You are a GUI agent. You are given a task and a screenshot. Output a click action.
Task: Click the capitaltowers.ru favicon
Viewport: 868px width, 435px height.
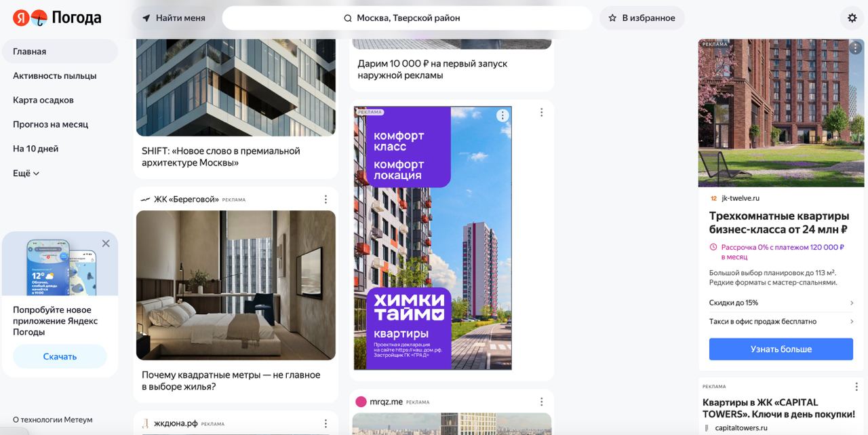coord(707,428)
